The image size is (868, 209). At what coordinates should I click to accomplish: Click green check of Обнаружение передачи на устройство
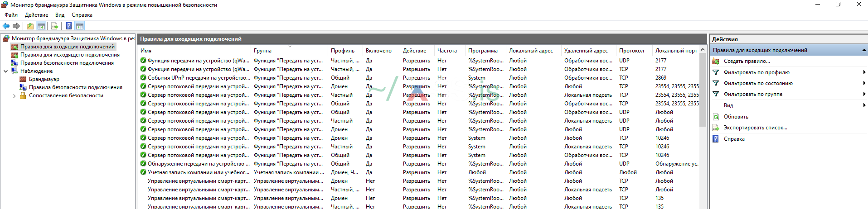point(143,164)
